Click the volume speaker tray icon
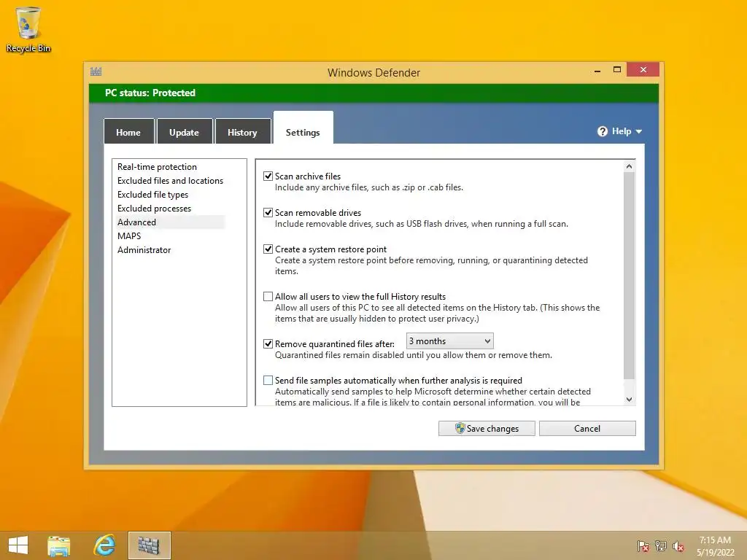 pos(678,545)
